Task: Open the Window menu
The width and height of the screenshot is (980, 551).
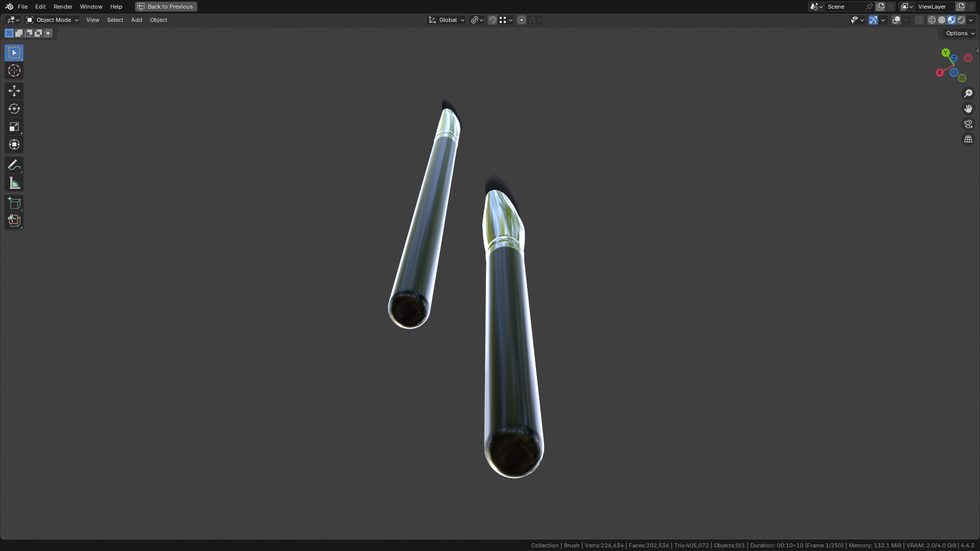Action: coord(91,7)
